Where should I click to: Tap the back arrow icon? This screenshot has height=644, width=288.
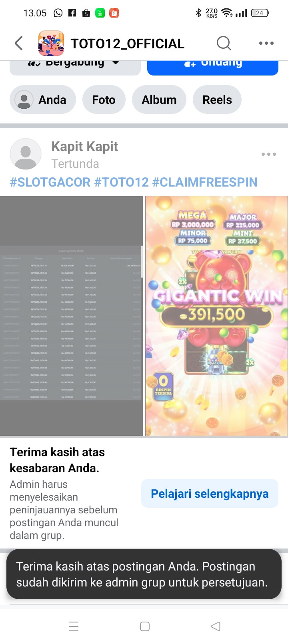(19, 43)
